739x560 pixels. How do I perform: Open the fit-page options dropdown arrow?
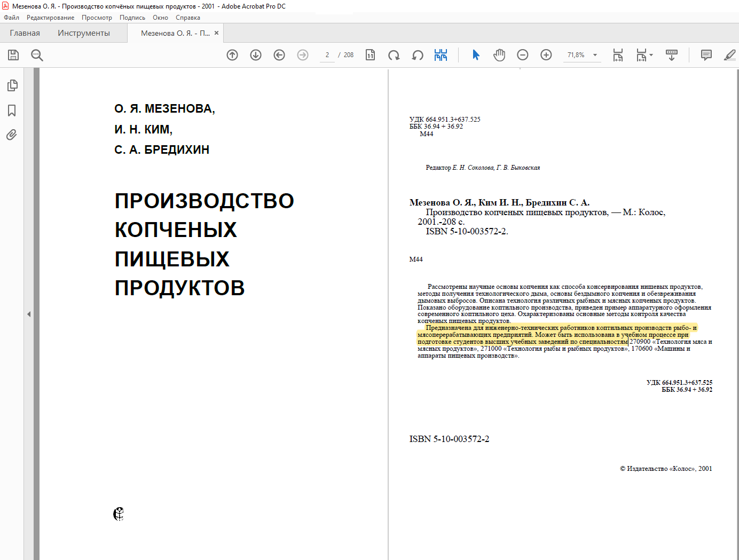click(651, 55)
